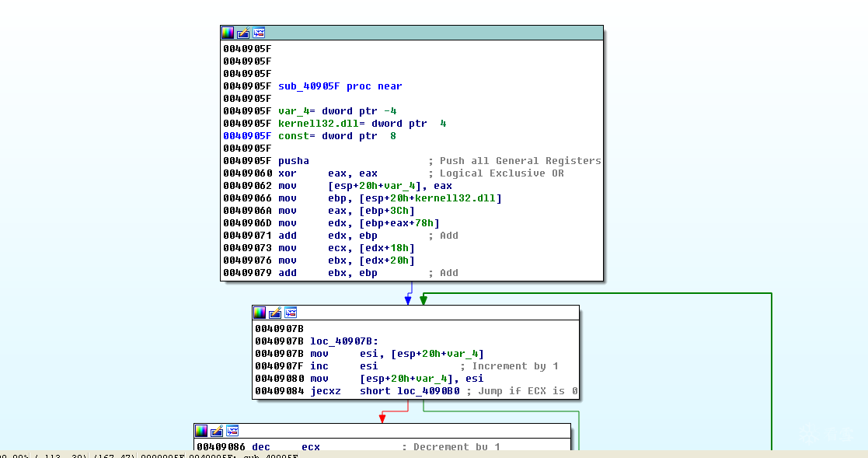Viewport: 868px width, 458px height.
Task: Edit group icon in sub_40905F block header
Action: pyautogui.click(x=243, y=33)
